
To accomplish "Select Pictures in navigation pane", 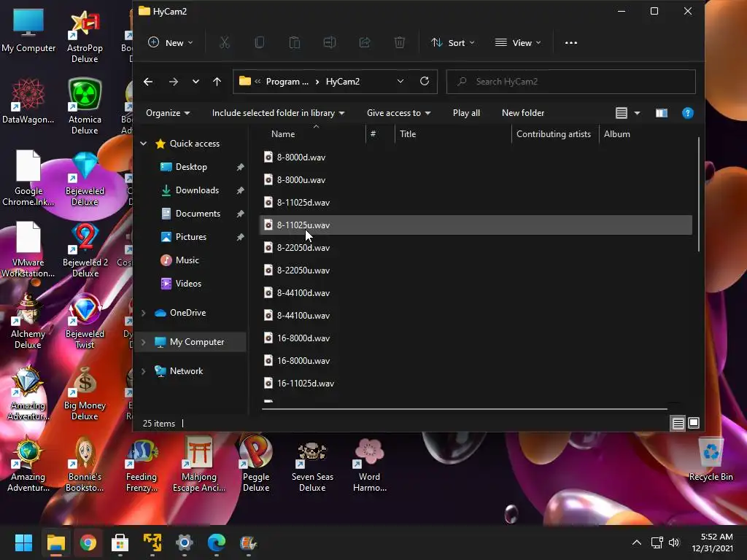I will (x=190, y=237).
